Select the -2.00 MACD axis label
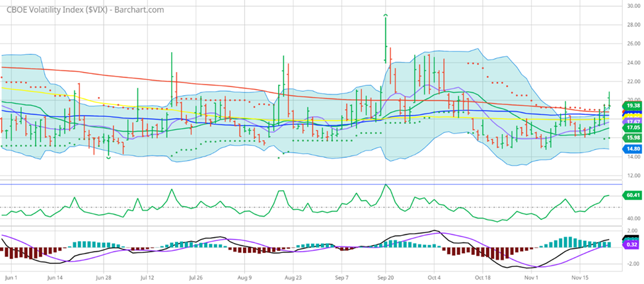 [633, 264]
